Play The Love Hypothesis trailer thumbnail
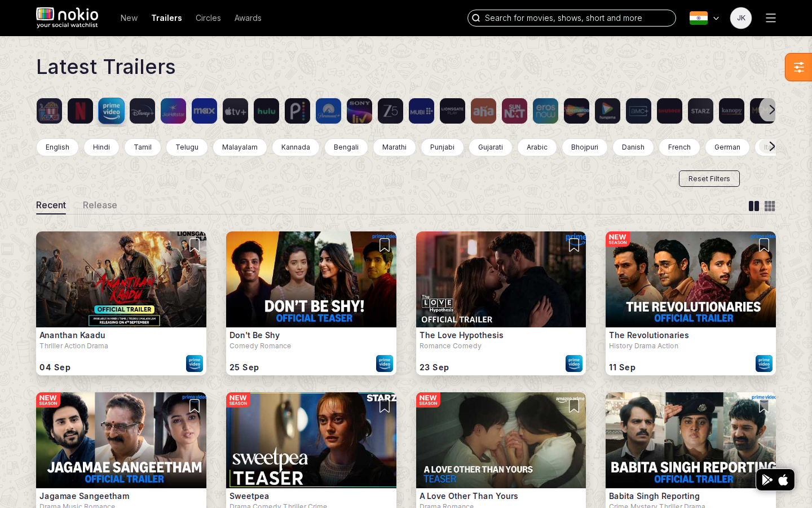Image resolution: width=812 pixels, height=508 pixels. 501,279
